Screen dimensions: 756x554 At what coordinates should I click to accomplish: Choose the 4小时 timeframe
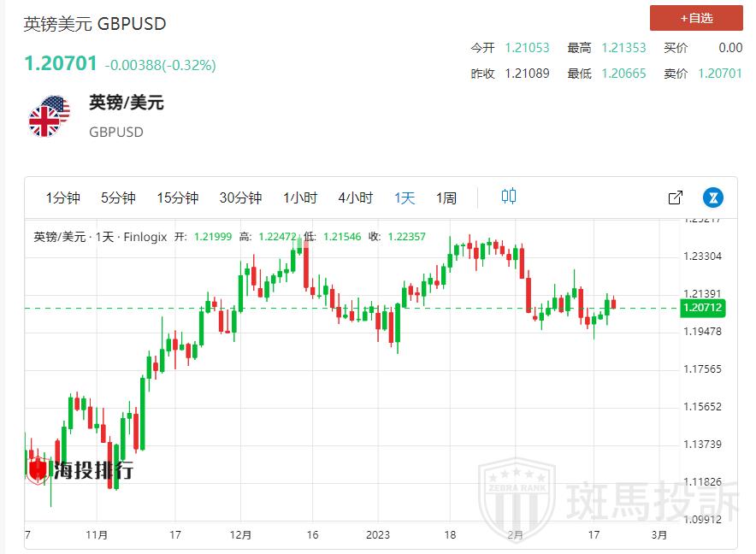point(356,198)
